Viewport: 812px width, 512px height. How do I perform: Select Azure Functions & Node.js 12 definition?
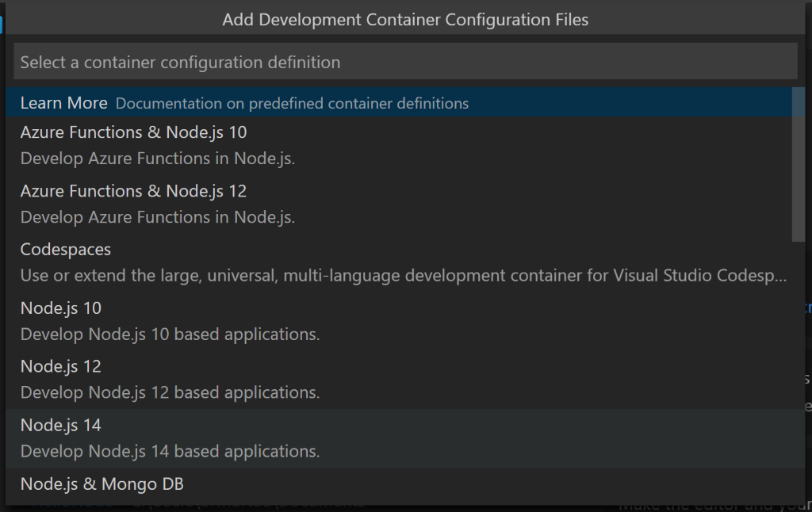[x=133, y=190]
